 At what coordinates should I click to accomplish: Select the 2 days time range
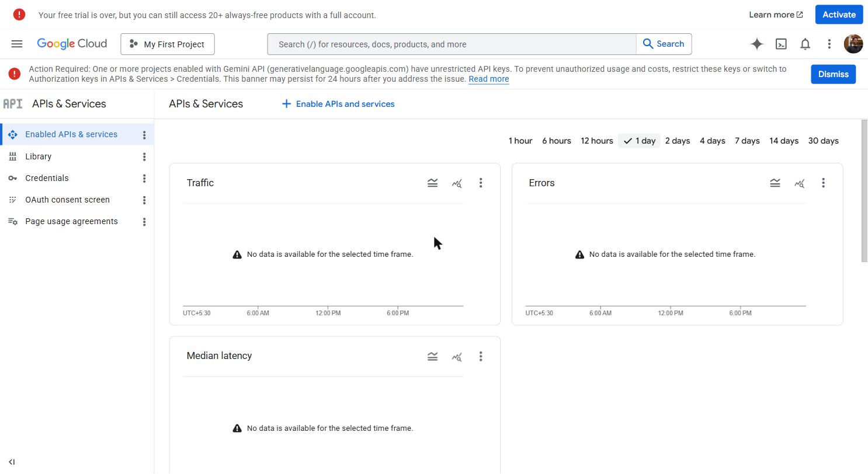point(678,141)
